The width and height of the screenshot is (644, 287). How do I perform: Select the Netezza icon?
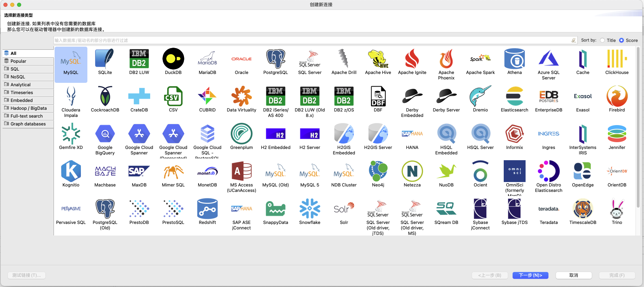point(412,171)
